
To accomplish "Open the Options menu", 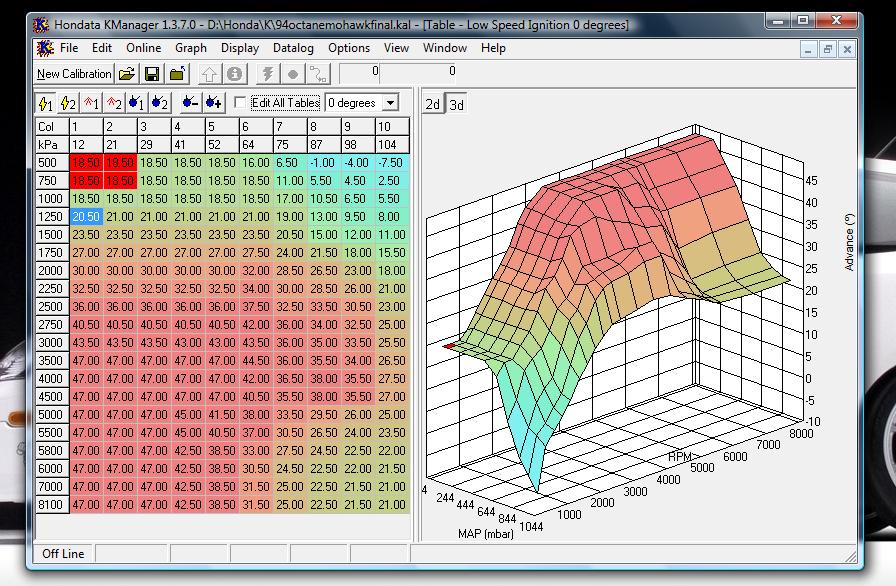I will 349,48.
